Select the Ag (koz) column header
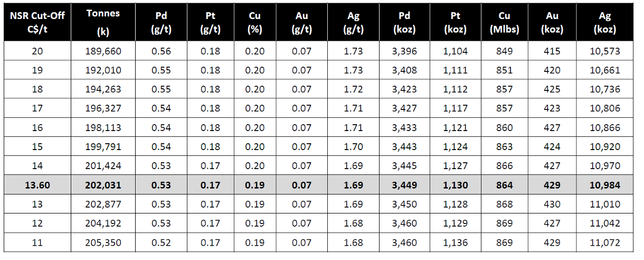This screenshot has width=644, height=260. click(604, 23)
